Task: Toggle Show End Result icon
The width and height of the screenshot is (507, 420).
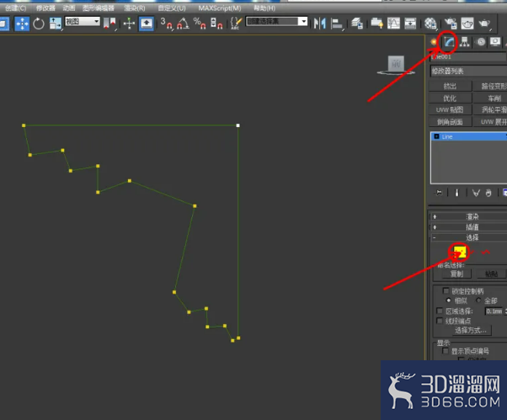Action: [x=456, y=193]
